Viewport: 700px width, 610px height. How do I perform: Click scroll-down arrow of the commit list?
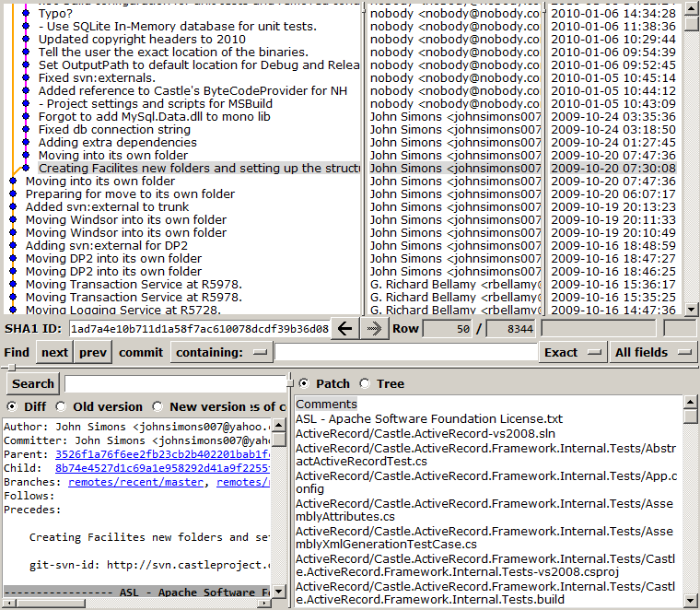[691, 309]
